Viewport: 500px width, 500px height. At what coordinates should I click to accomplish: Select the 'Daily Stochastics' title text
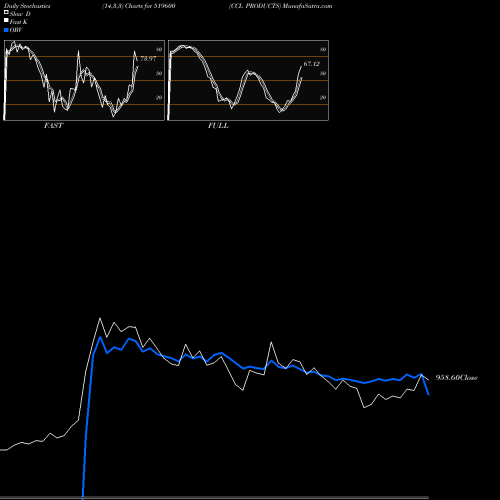tap(27, 6)
